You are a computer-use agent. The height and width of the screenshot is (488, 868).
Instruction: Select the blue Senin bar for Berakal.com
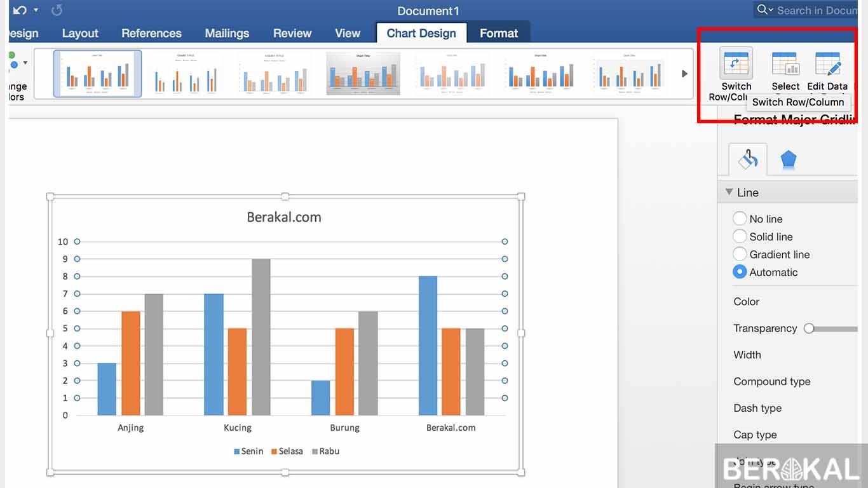pyautogui.click(x=428, y=346)
